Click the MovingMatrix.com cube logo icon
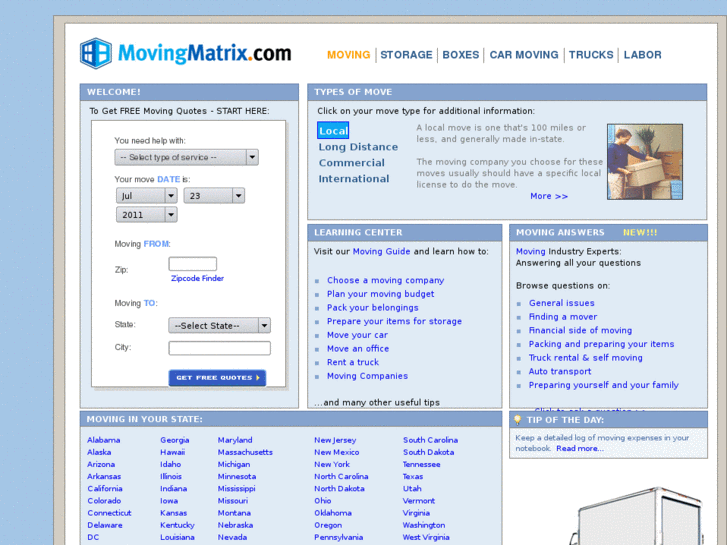The height and width of the screenshot is (545, 727). [96, 53]
